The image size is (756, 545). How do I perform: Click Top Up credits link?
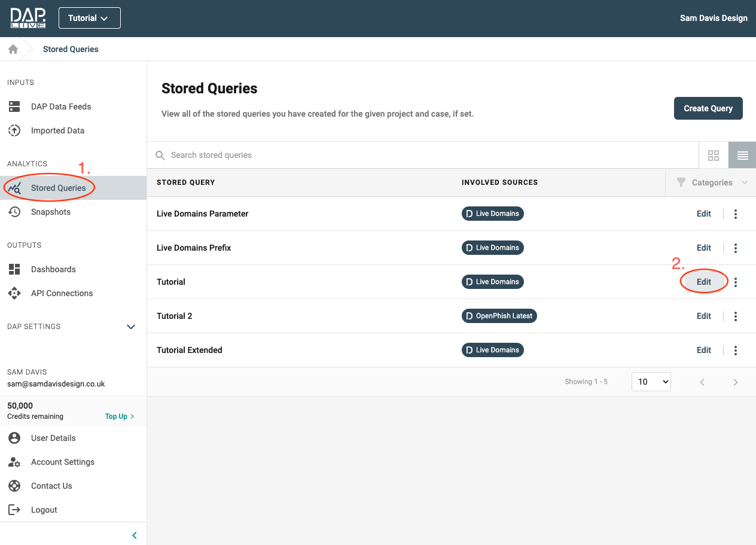tap(119, 416)
